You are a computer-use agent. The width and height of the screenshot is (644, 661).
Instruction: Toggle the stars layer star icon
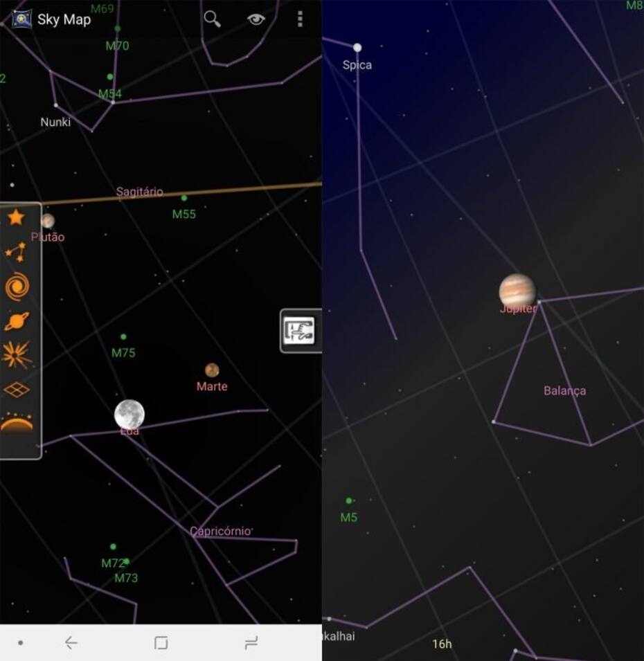[x=16, y=217]
